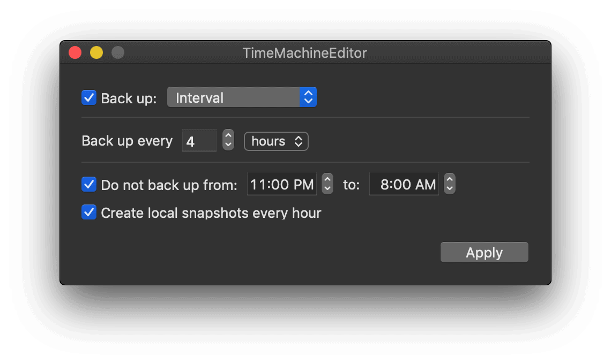Minimize the window with yellow button

pos(96,52)
